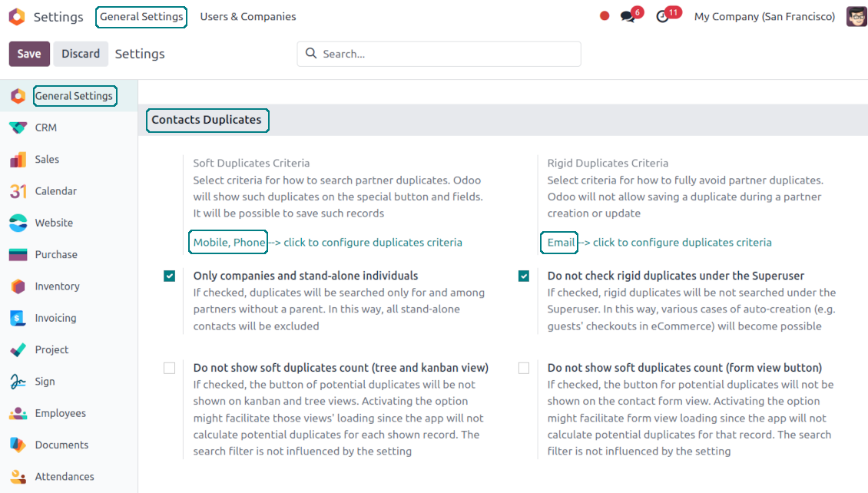Click the CRM app icon
Image resolution: width=868 pixels, height=493 pixels.
coord(18,127)
